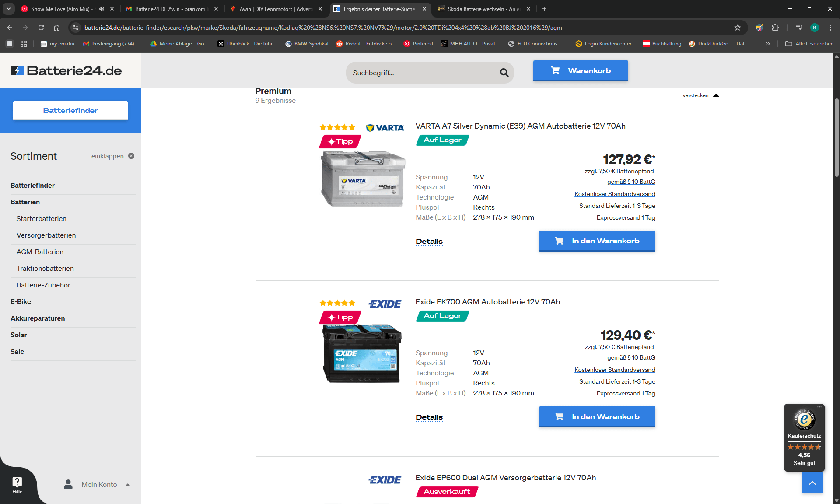Select AGM-Batterien in the sidebar

coord(40,252)
